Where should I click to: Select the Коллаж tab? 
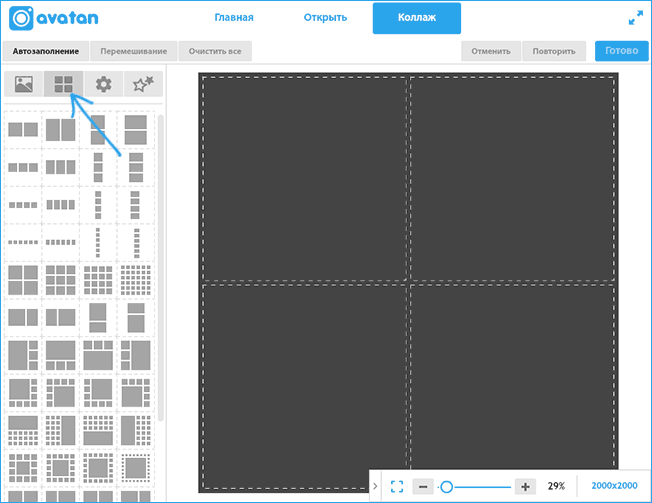tap(417, 18)
